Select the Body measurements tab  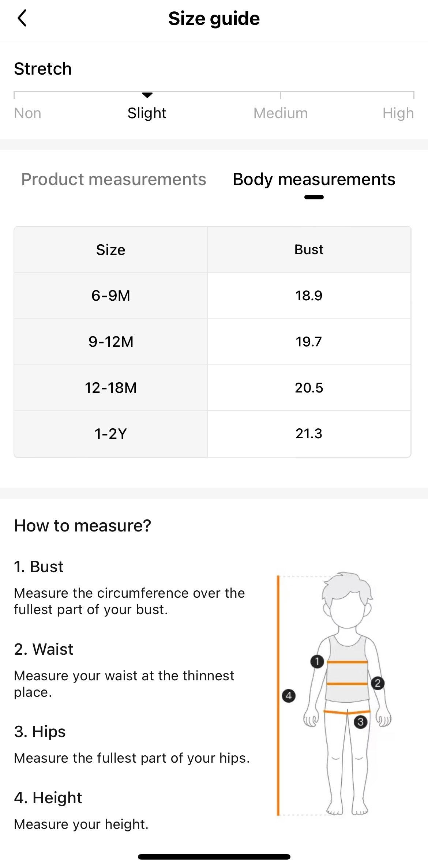(314, 179)
